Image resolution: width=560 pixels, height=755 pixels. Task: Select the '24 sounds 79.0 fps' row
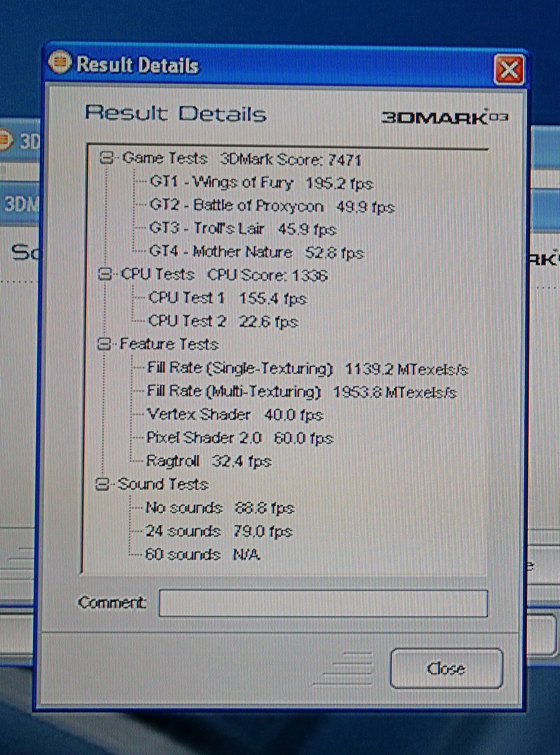point(218,531)
